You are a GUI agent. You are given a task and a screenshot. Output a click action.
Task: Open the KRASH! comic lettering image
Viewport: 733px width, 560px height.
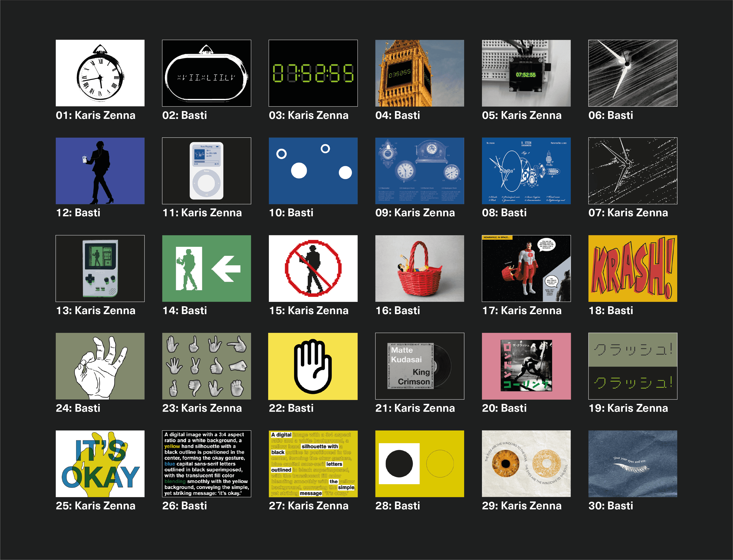pos(633,268)
